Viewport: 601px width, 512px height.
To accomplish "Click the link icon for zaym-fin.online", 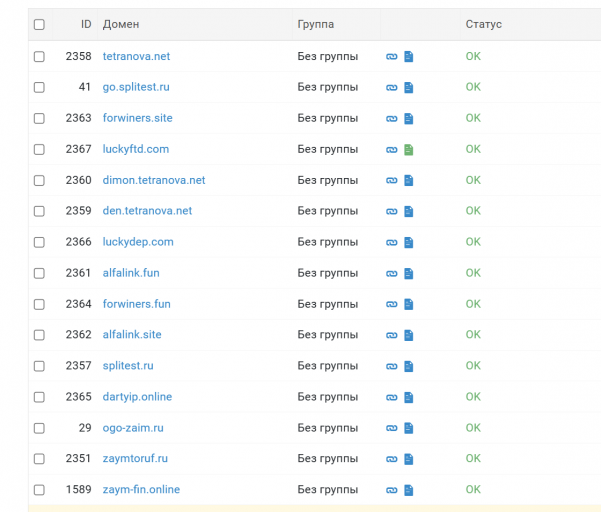I will coord(391,490).
